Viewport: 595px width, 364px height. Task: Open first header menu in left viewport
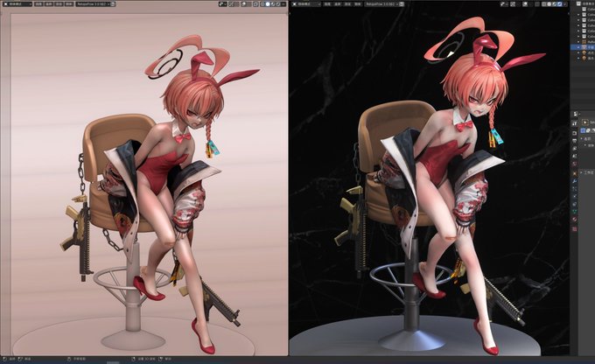click(x=38, y=3)
